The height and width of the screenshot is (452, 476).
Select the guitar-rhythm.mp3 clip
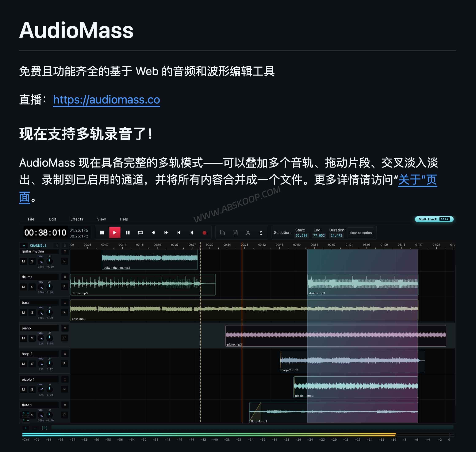[x=150, y=260]
